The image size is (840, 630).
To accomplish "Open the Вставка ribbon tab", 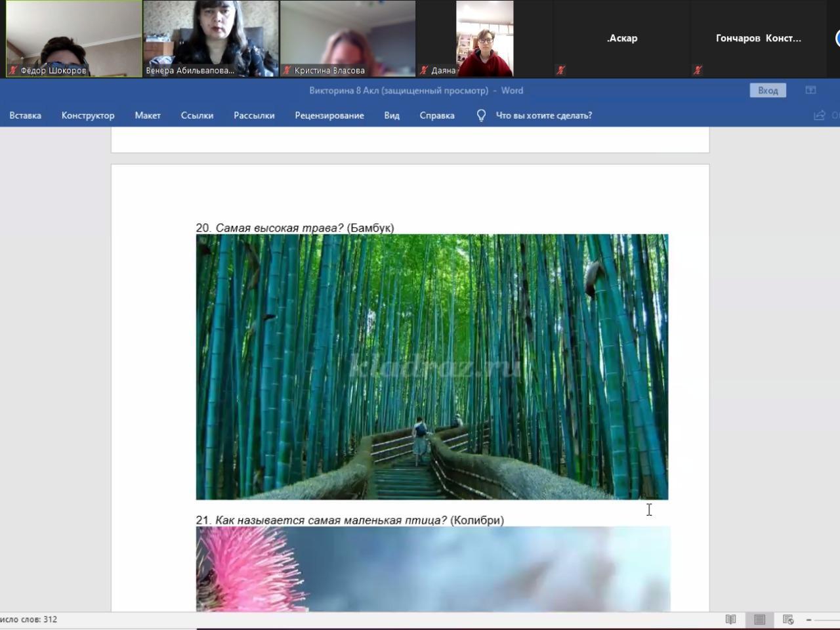I will pyautogui.click(x=25, y=115).
